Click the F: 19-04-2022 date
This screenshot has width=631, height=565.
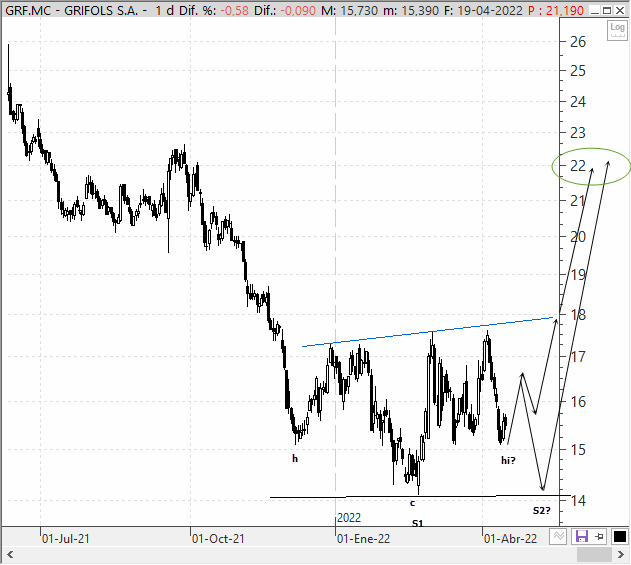(483, 10)
